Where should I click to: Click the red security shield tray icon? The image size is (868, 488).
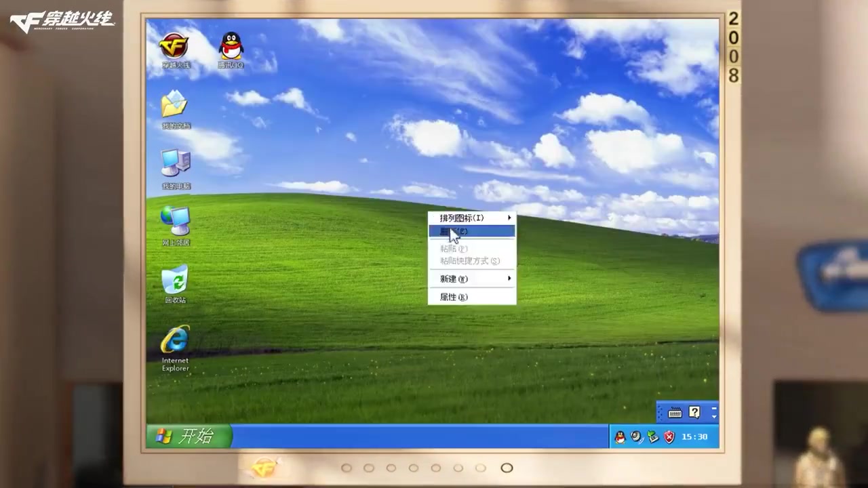(669, 437)
